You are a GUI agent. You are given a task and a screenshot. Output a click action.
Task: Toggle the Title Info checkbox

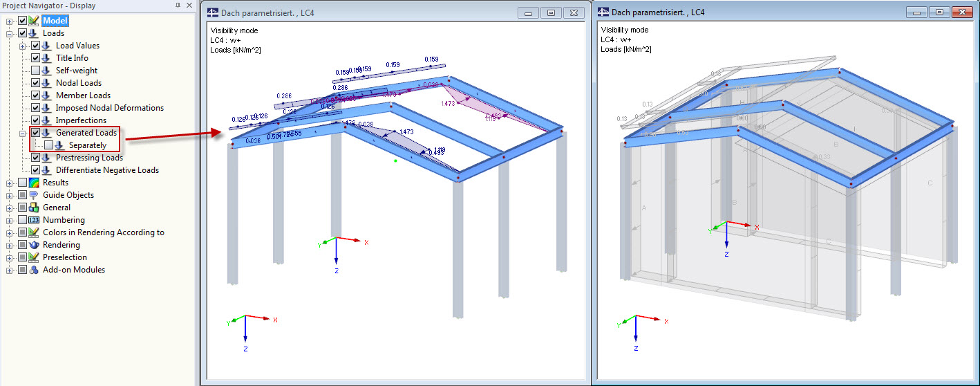pos(35,58)
